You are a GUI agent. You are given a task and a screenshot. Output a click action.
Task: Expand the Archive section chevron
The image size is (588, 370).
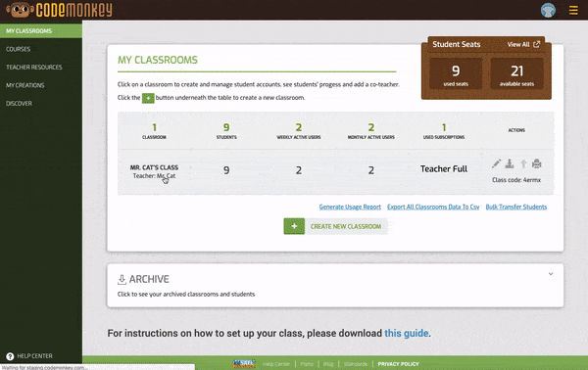[551, 274]
